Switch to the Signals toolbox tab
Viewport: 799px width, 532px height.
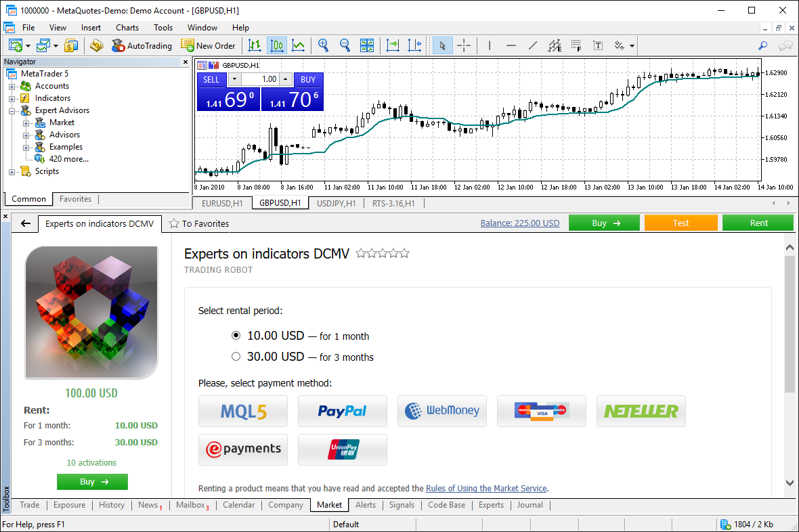402,505
